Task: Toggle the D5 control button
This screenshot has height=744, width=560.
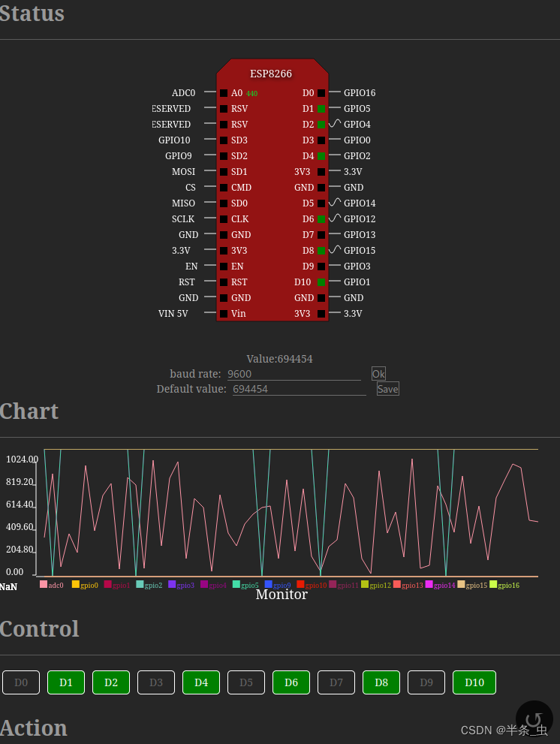Action: tap(246, 682)
